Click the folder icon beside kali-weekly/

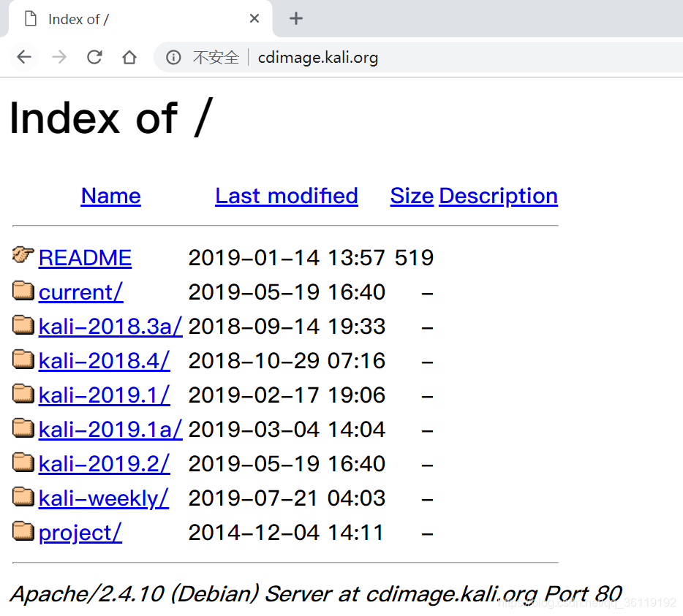point(23,497)
